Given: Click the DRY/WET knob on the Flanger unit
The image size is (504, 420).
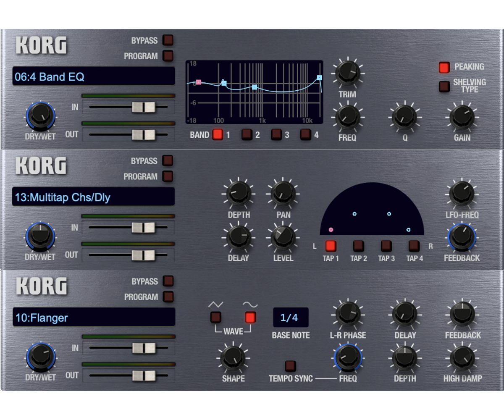Looking at the screenshot, I should point(41,356).
